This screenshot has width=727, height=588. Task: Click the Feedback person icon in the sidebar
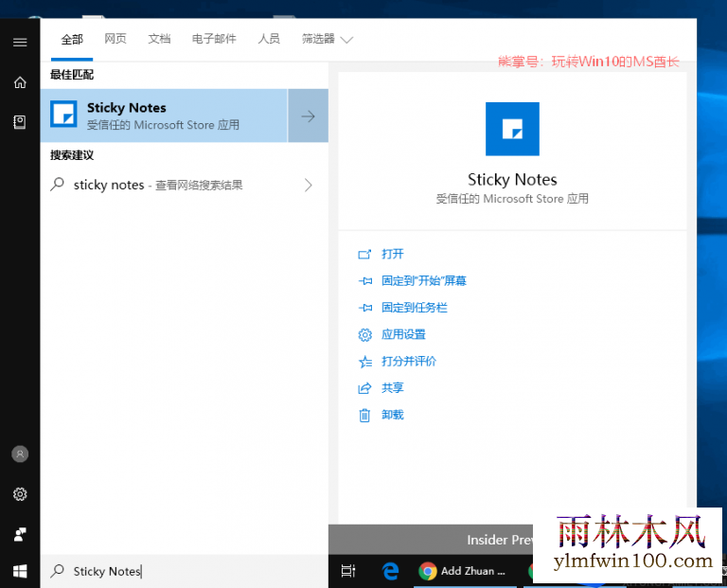coord(20,534)
